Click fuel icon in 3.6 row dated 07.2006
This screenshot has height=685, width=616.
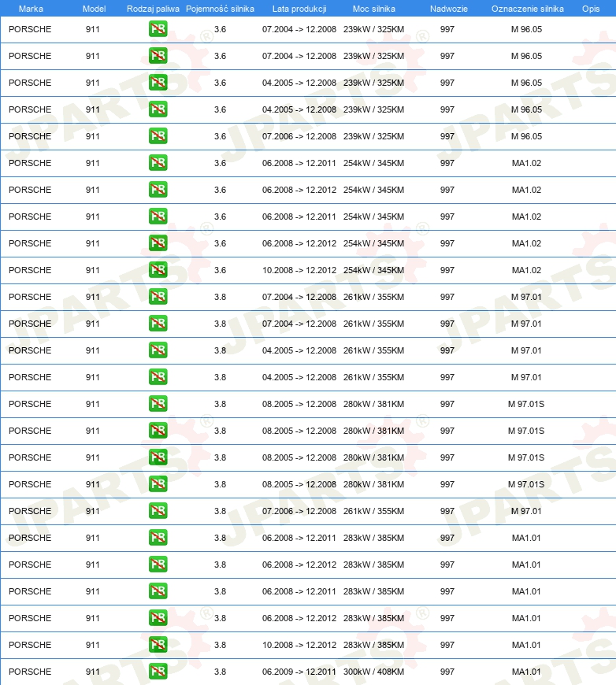click(158, 136)
